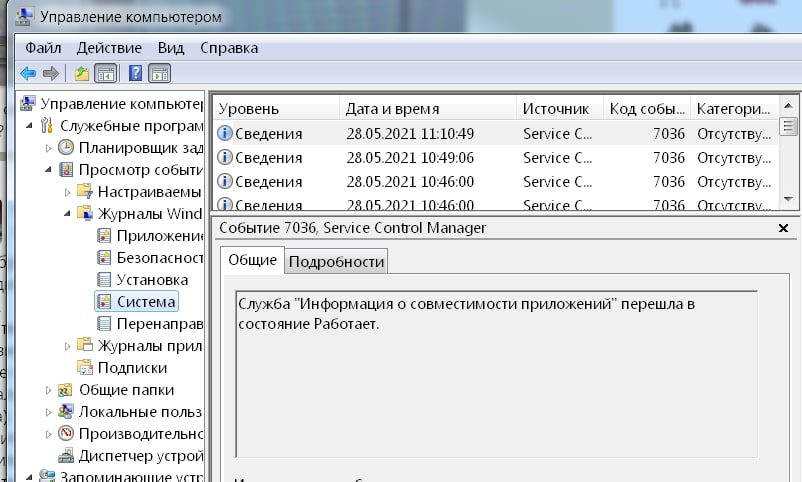Open the Вид menu
This screenshot has width=802, height=482.
coord(171,48)
